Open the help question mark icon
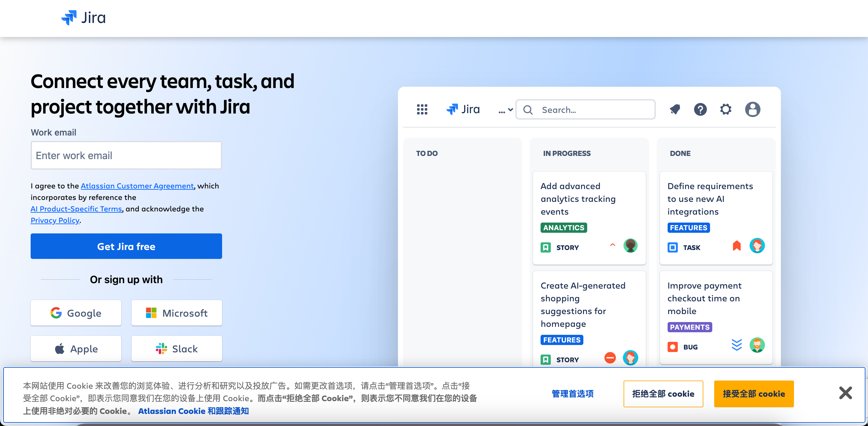 (x=700, y=109)
